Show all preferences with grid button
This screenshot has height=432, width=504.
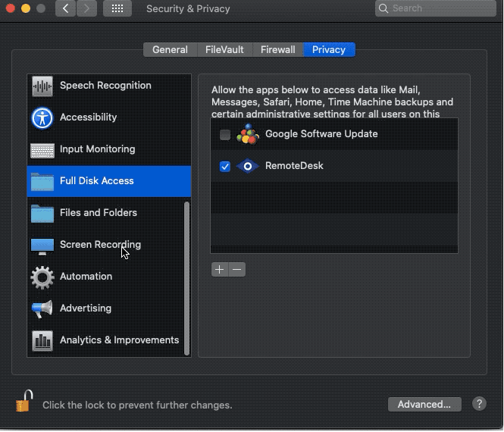pyautogui.click(x=117, y=8)
